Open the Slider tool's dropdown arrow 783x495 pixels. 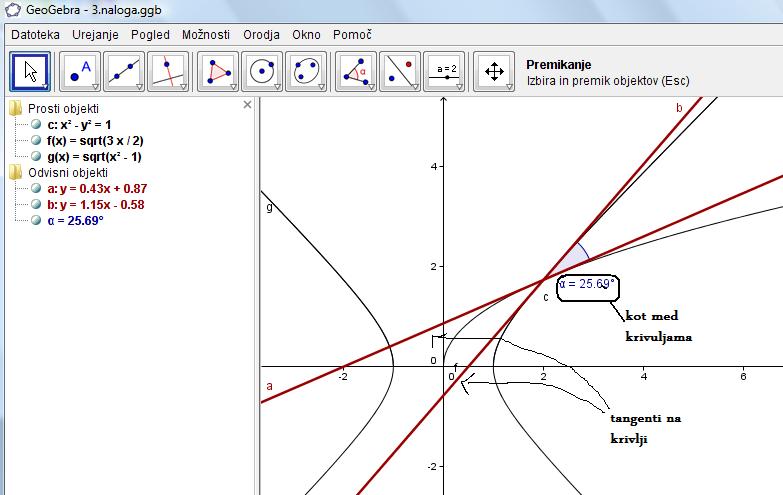459,88
